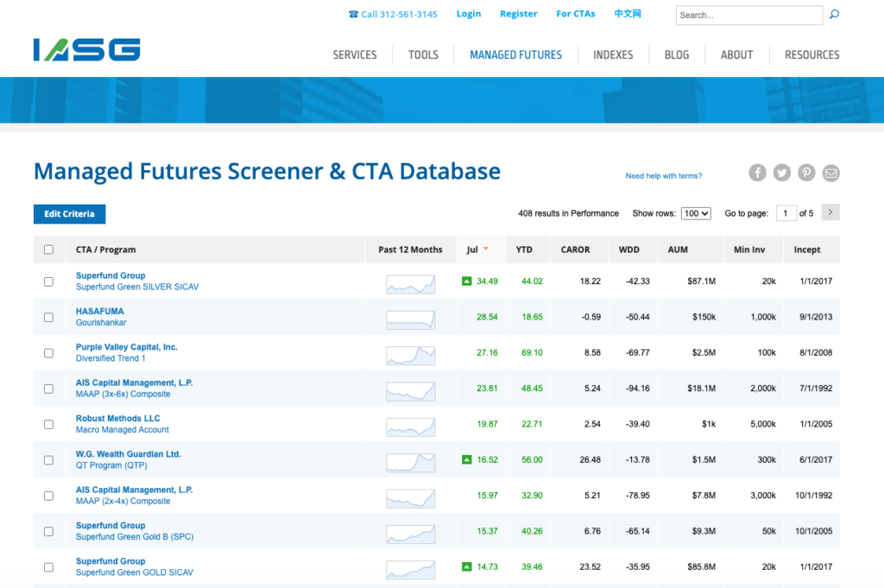Check the HASAFUMA row checkbox

pos(48,317)
